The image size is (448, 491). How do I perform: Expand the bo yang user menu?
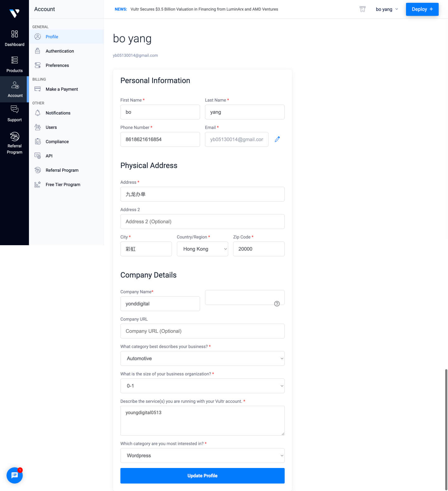387,9
